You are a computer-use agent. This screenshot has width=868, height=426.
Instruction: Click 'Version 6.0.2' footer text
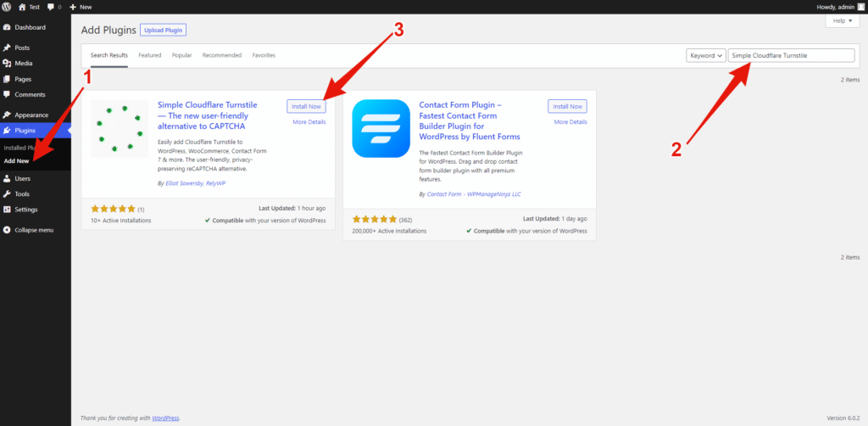[843, 418]
